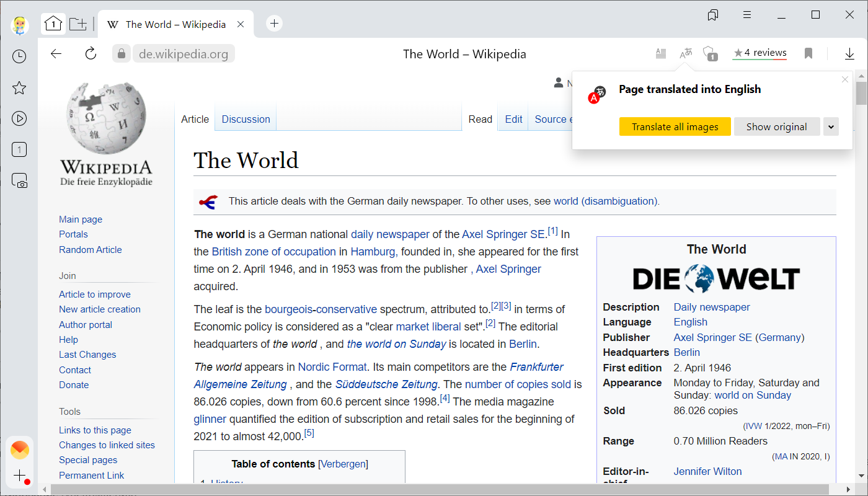Open the page translator icon
Image resolution: width=868 pixels, height=496 pixels.
click(x=686, y=54)
